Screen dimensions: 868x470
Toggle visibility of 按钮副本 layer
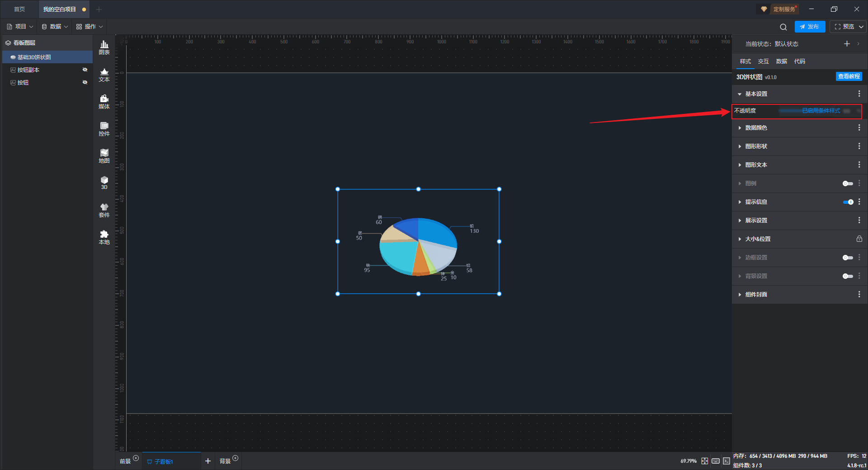coord(85,70)
